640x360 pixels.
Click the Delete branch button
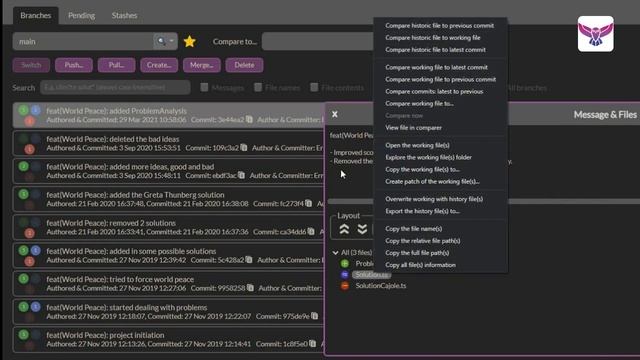click(244, 65)
